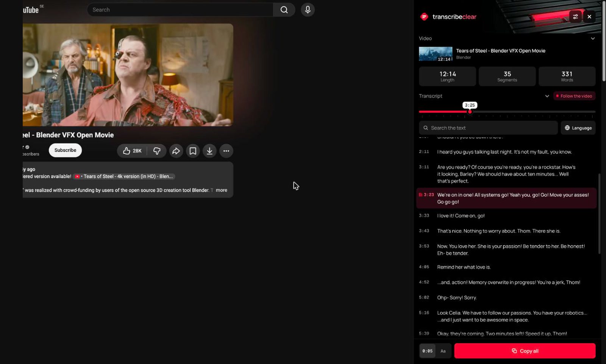Toggle Follow the video option

574,96
